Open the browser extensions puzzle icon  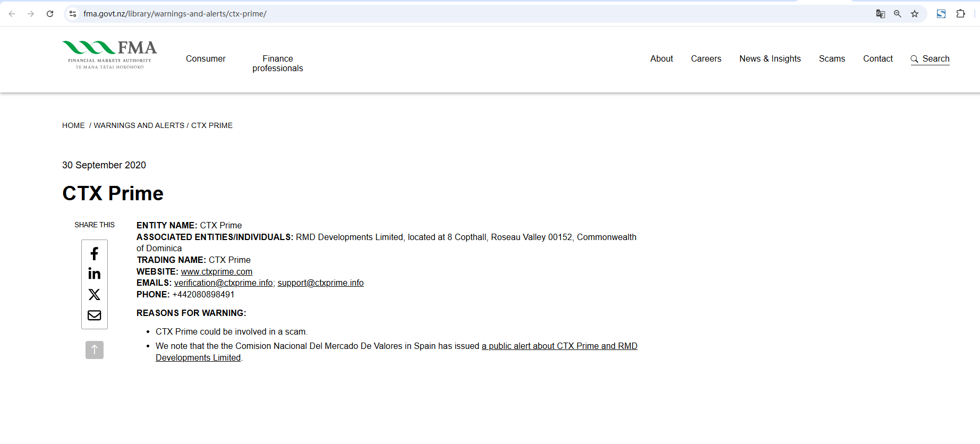961,14
